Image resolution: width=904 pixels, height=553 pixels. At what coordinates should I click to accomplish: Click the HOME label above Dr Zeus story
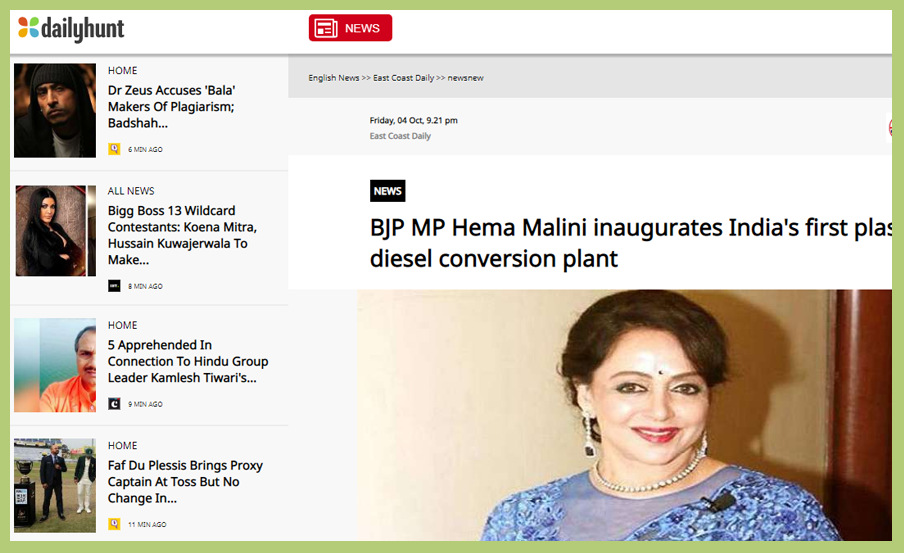click(x=122, y=70)
